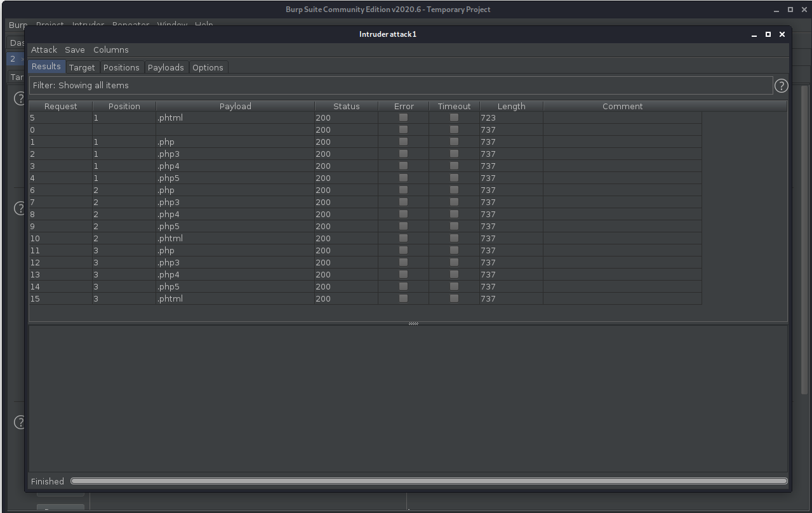
Task: Maximize the Intruder attack window
Action: pyautogui.click(x=768, y=34)
